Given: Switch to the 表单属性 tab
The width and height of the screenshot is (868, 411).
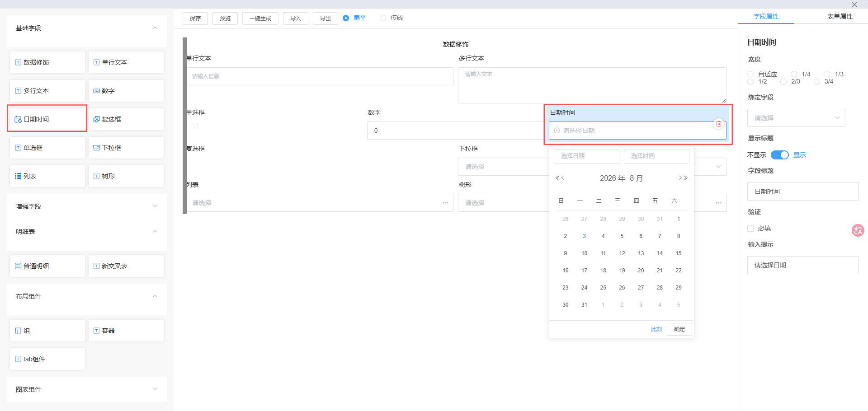Looking at the screenshot, I should (840, 16).
